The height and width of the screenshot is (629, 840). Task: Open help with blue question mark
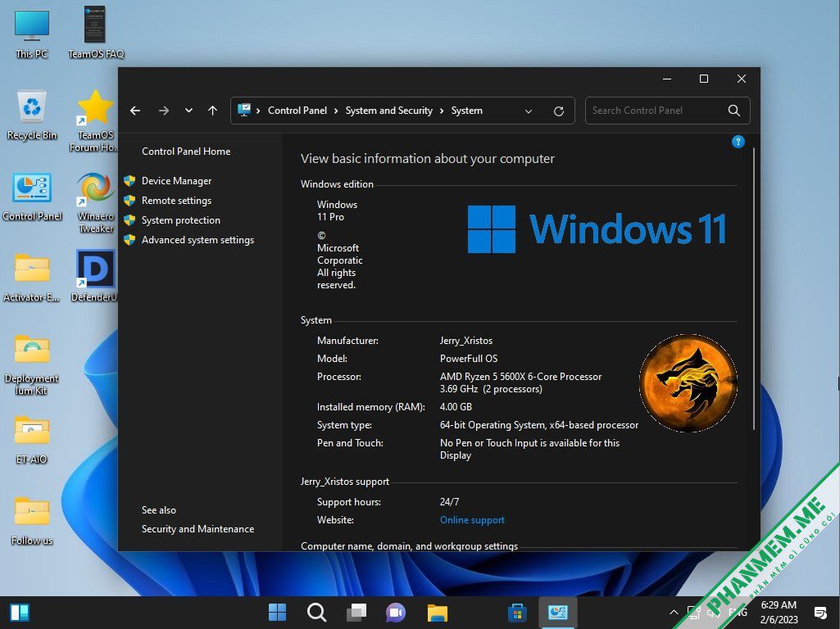tap(738, 142)
